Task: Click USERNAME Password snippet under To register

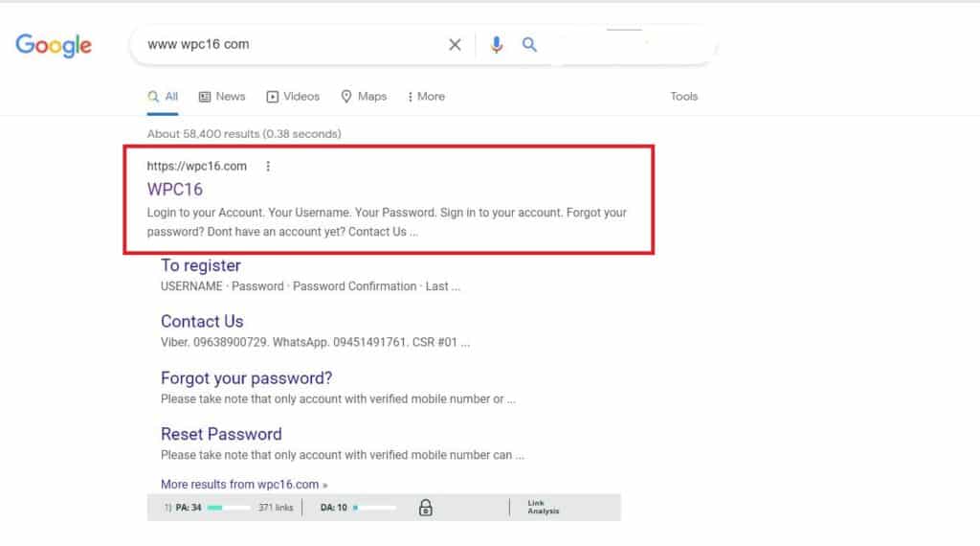Action: 310,286
